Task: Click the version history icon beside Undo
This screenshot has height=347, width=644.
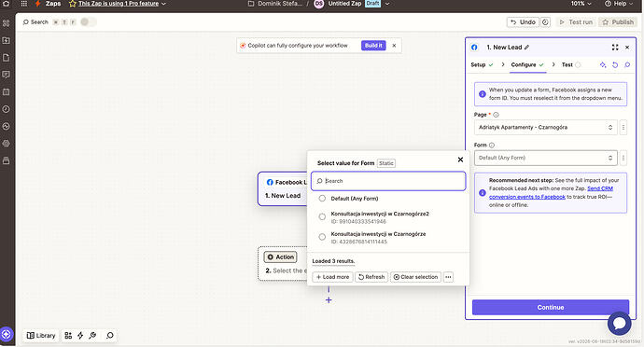Action: click(545, 22)
